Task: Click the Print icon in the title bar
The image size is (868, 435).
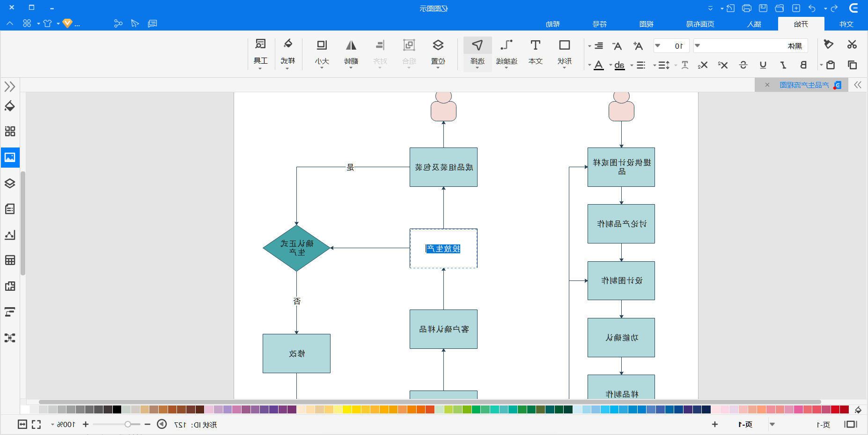Action: click(747, 8)
